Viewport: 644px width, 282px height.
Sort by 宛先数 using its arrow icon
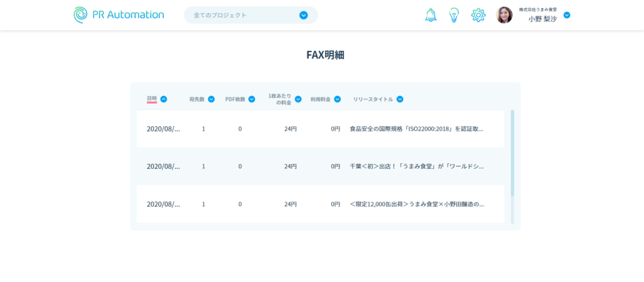click(x=211, y=99)
